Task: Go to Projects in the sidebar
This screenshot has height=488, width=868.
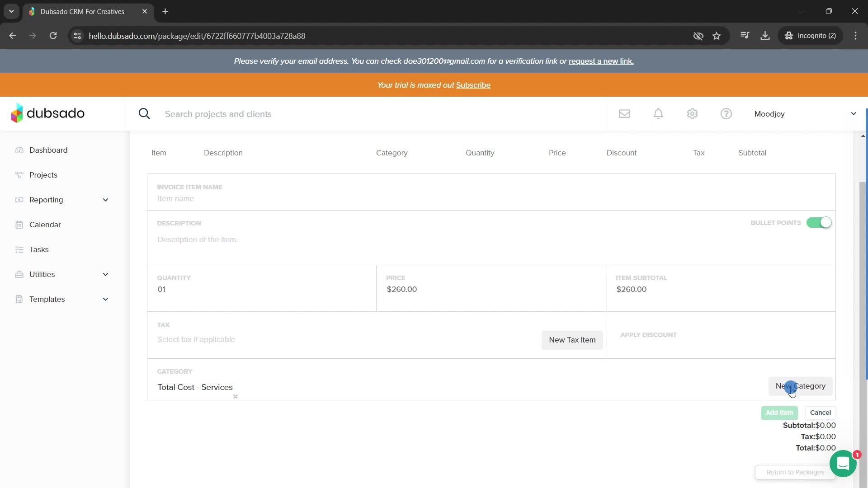Action: click(x=43, y=175)
